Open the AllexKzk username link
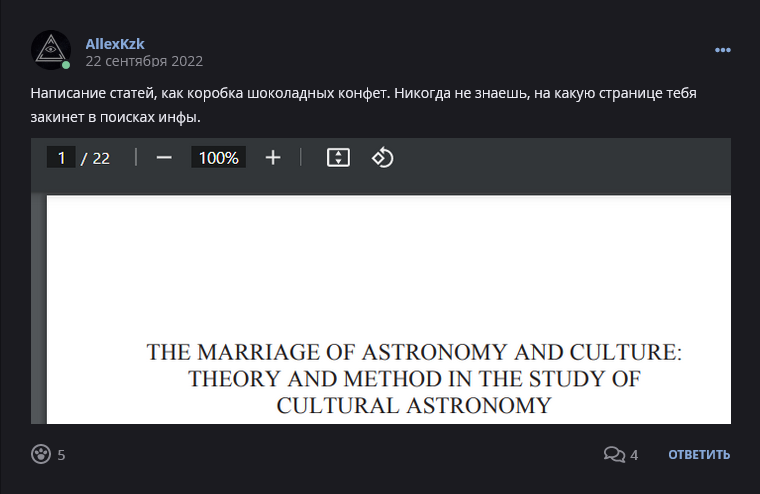Viewport: 760px width, 494px height. point(115,44)
